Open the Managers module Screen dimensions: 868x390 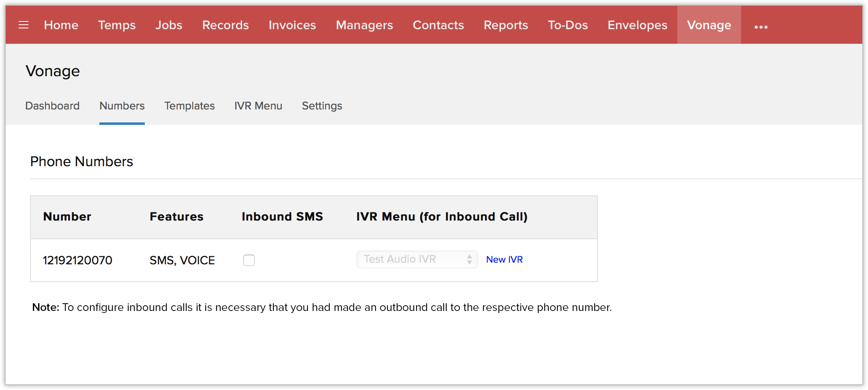pyautogui.click(x=364, y=25)
